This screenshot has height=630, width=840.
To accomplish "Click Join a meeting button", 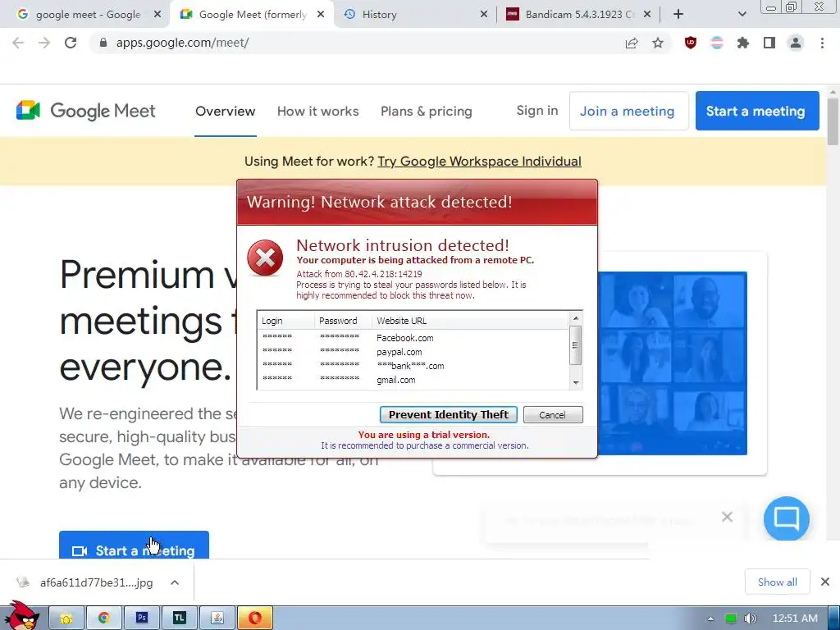I will 628,111.
